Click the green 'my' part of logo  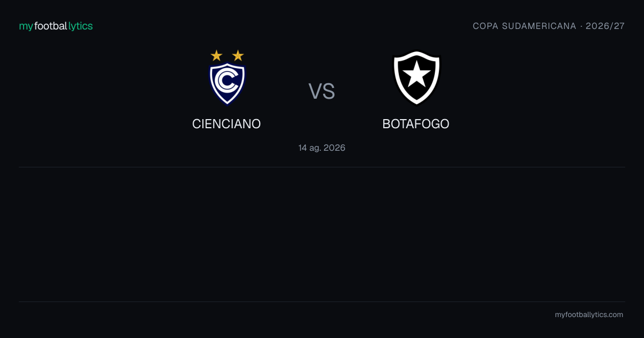pyautogui.click(x=26, y=27)
